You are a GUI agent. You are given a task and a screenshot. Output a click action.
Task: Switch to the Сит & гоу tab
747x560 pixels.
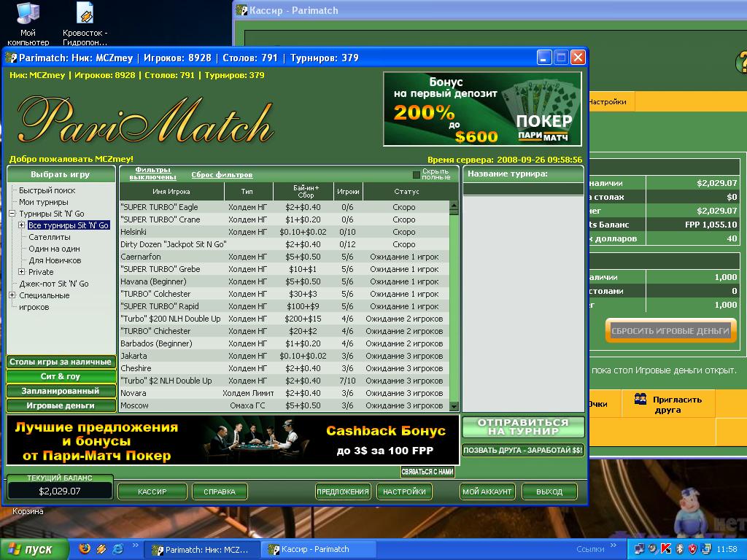pos(61,376)
